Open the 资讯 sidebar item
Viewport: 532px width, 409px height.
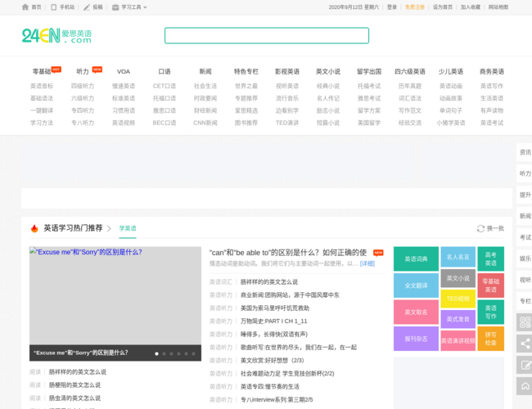(x=525, y=152)
